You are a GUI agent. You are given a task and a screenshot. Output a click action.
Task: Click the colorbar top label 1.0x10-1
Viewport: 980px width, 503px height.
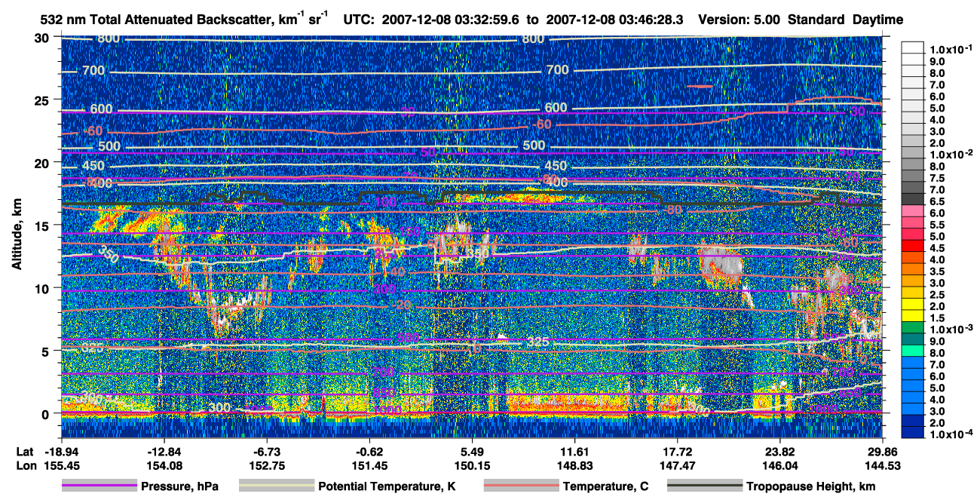(951, 49)
